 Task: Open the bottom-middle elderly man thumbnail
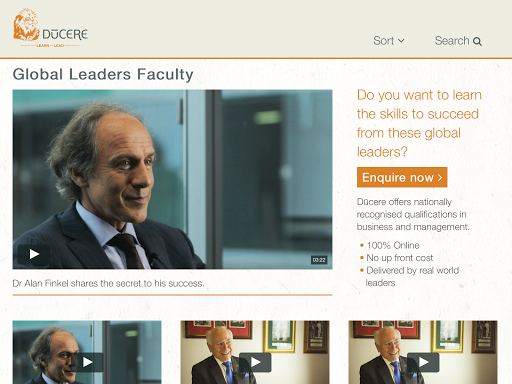point(255,352)
